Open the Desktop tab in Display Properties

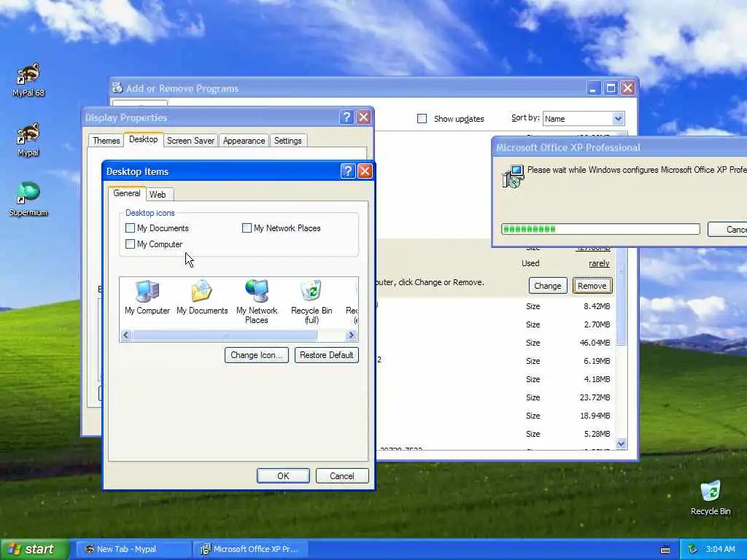pos(144,139)
